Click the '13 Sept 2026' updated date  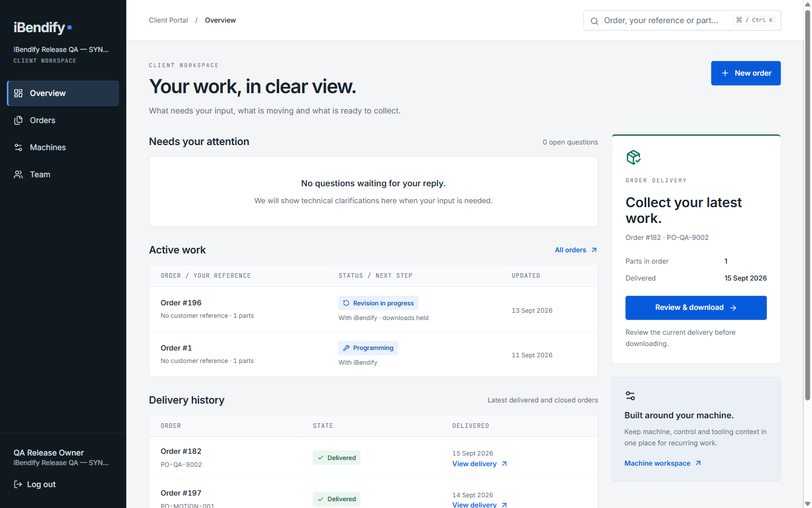click(x=532, y=310)
